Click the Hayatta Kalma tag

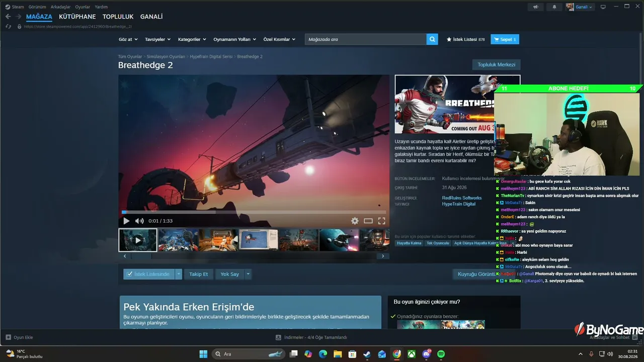pyautogui.click(x=409, y=243)
